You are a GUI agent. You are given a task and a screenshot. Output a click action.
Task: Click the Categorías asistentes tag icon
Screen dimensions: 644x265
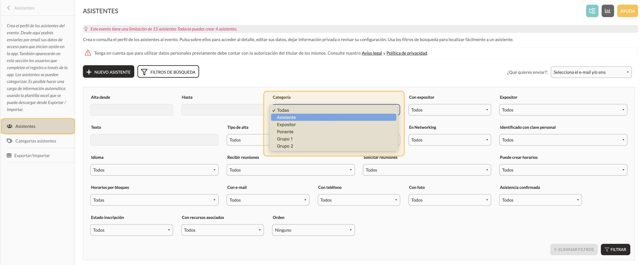pos(10,141)
